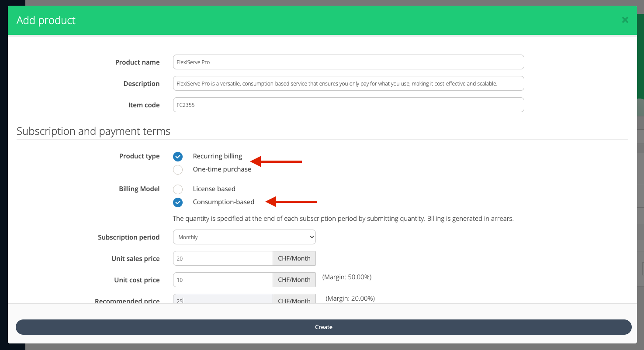The height and width of the screenshot is (350, 644).
Task: Focus the Recommended price input field
Action: click(x=223, y=299)
